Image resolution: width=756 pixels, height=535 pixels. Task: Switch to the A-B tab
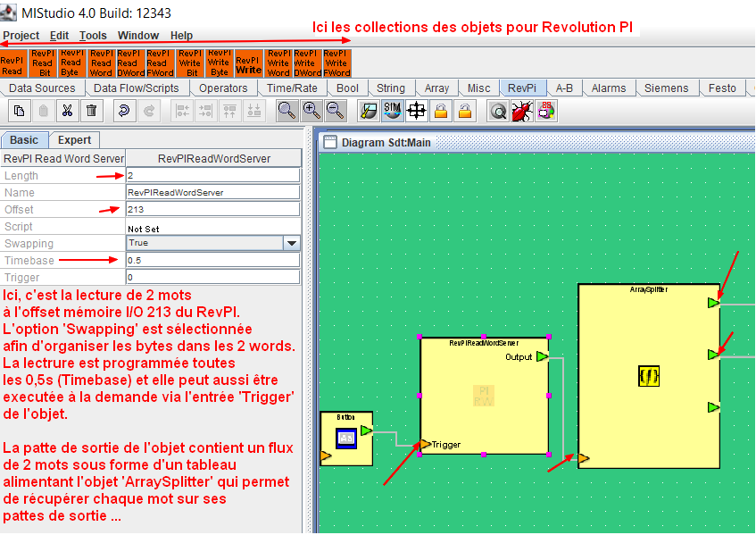click(564, 88)
